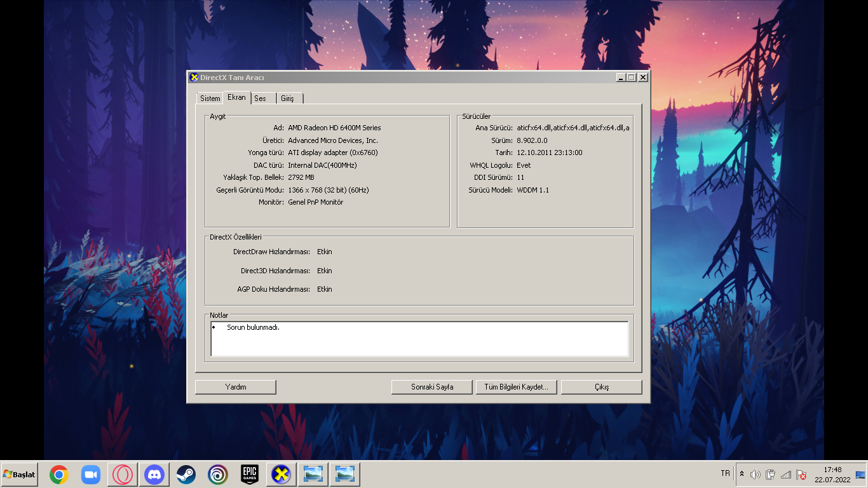Click the DirectX diagnostic tool taskbar icon
The image size is (868, 488).
(x=281, y=475)
